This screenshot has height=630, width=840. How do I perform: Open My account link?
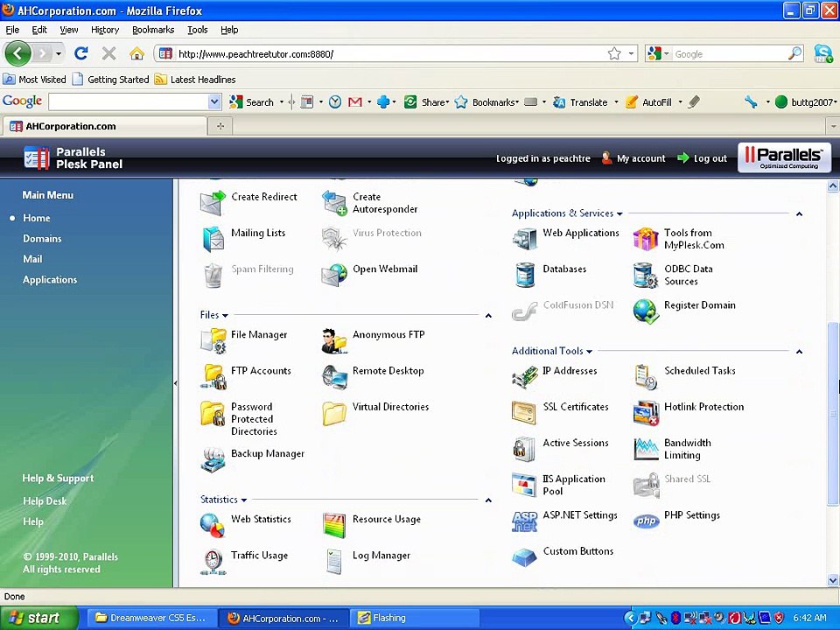pyautogui.click(x=633, y=158)
